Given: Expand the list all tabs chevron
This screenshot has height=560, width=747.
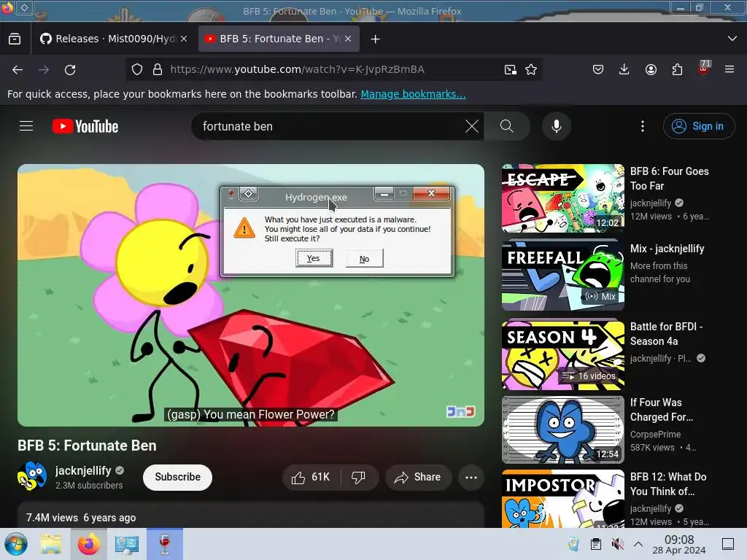Looking at the screenshot, I should click(732, 39).
